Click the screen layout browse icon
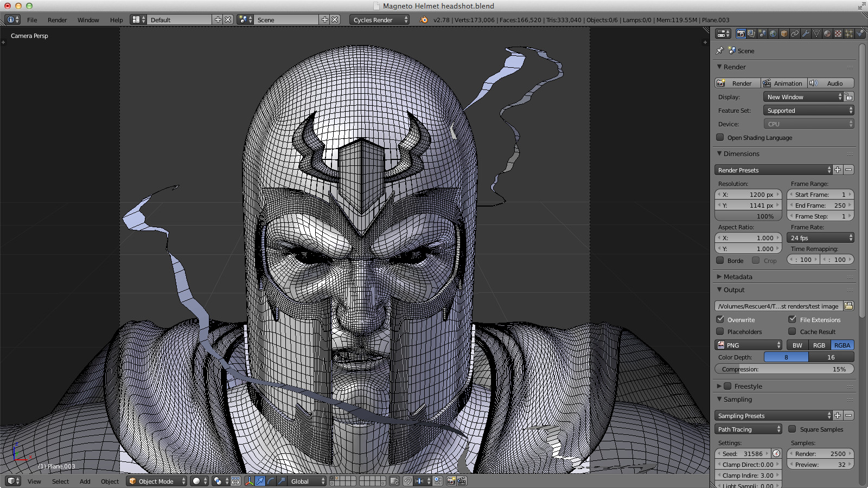Viewport: 868px width, 488px height. (138, 20)
